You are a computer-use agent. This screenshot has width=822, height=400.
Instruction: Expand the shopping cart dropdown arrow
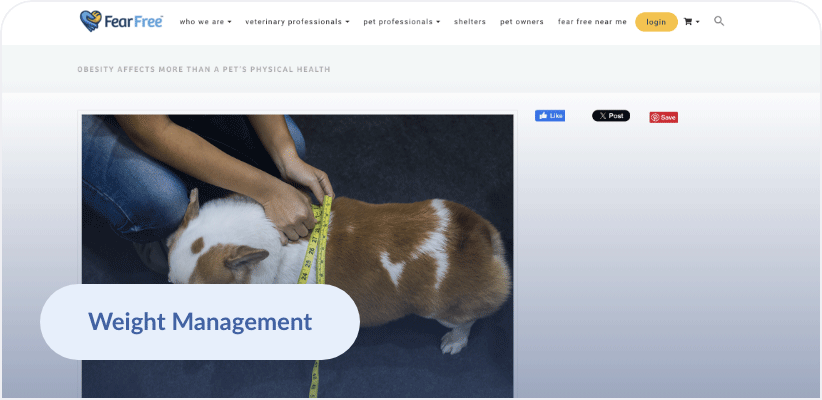tap(697, 22)
